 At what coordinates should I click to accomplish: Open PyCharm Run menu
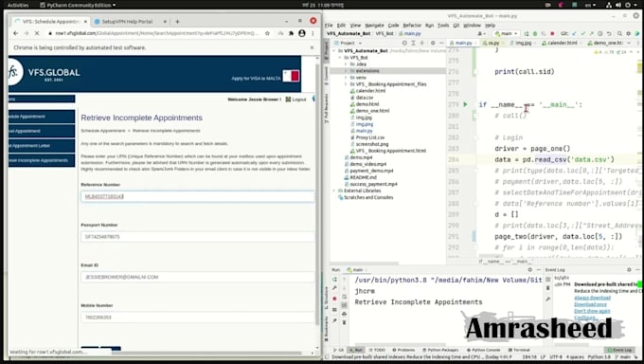point(429,26)
